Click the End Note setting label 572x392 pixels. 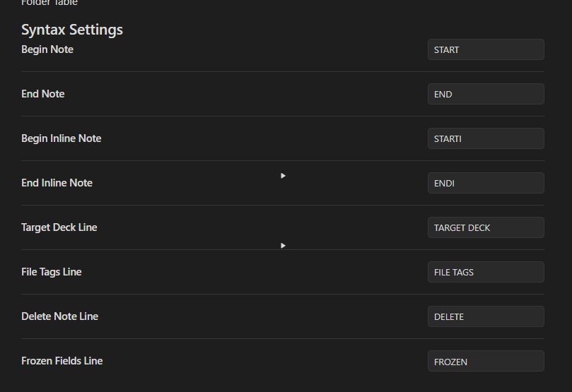[43, 94]
